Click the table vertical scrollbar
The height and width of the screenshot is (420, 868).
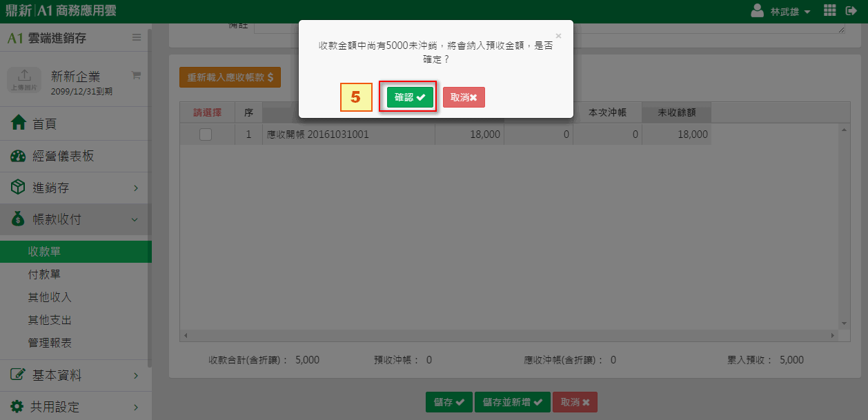tap(844, 227)
